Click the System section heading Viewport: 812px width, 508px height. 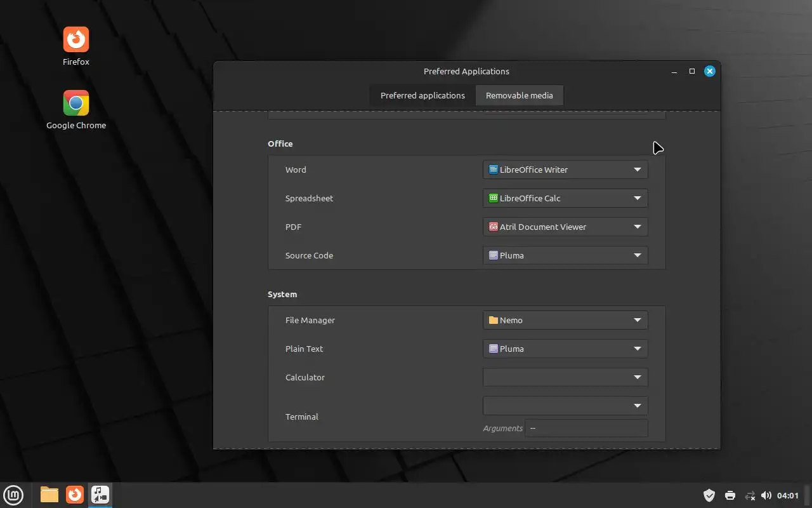pos(282,294)
